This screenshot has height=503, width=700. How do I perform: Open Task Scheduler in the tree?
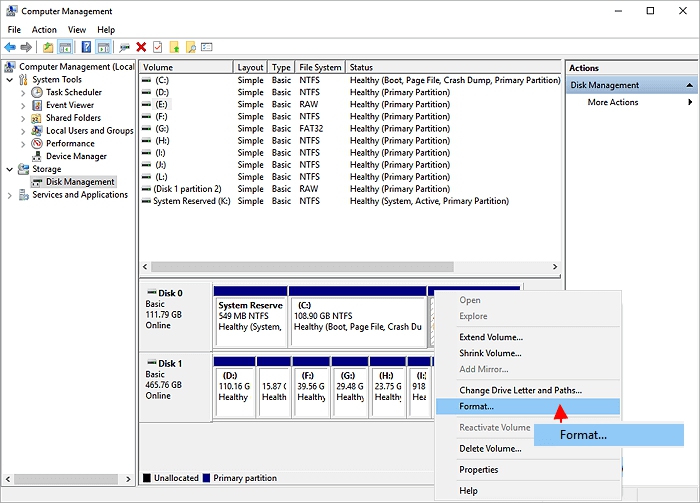click(74, 92)
